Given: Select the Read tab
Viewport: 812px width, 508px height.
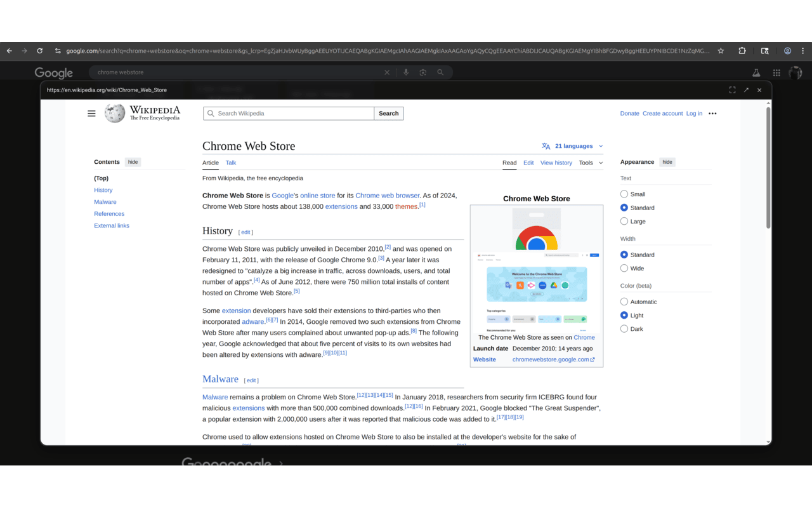Looking at the screenshot, I should [x=509, y=163].
